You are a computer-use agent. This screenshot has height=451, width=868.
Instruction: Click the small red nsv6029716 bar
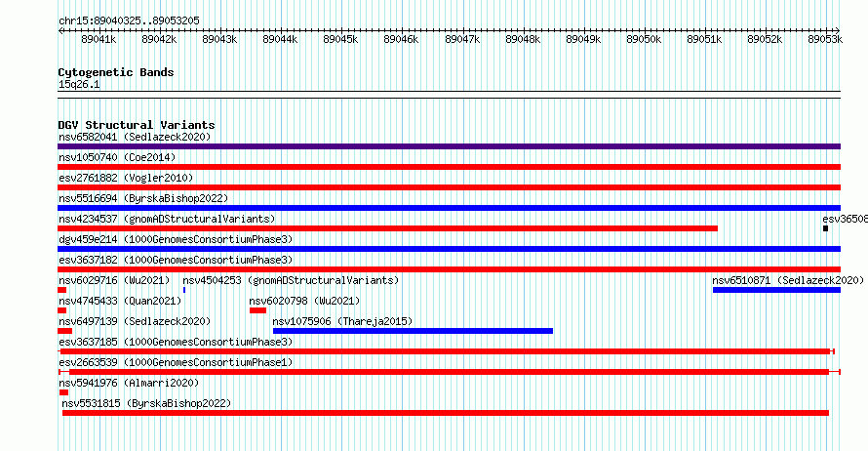pos(62,290)
